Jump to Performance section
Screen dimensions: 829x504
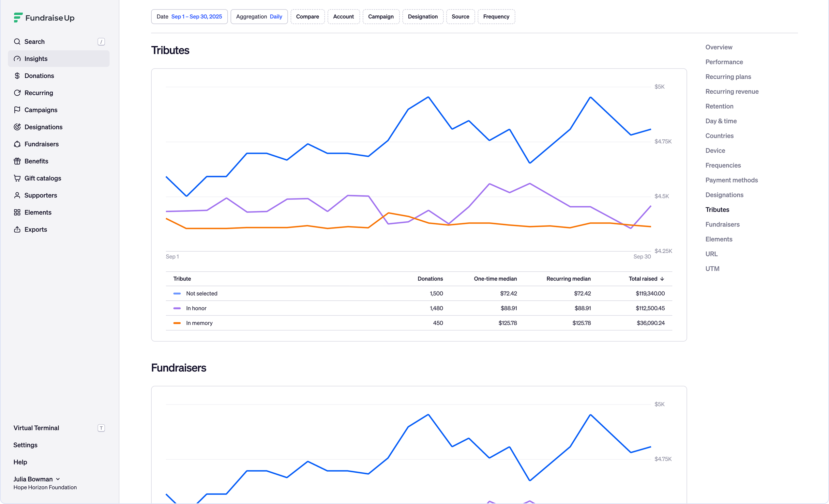tap(724, 62)
